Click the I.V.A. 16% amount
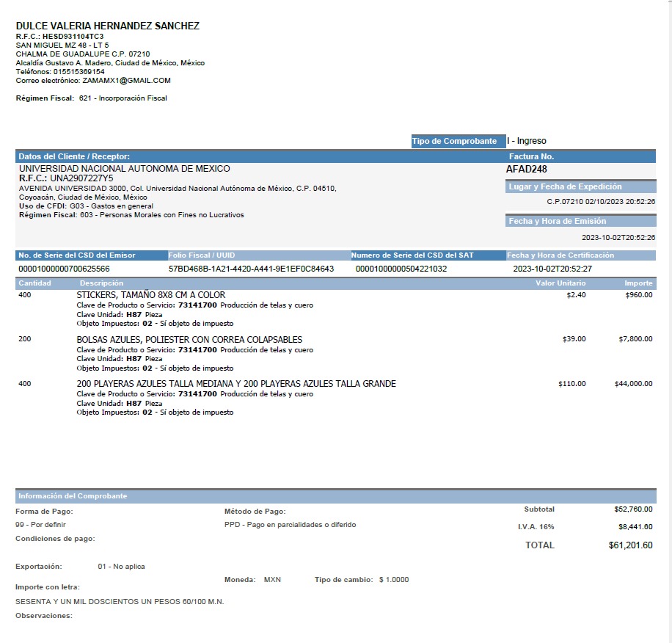This screenshot has width=672, height=643. pos(635,527)
